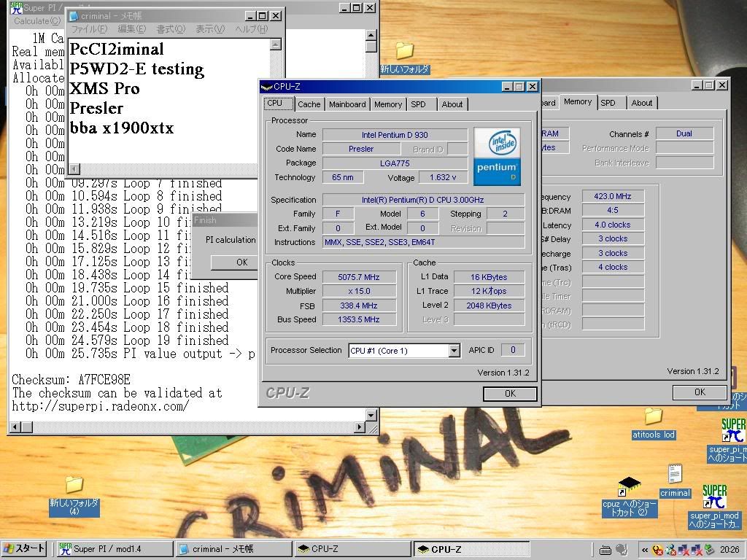747x560 pixels.
Task: Open the 書式(O) menu in Notepad
Action: tap(171, 29)
